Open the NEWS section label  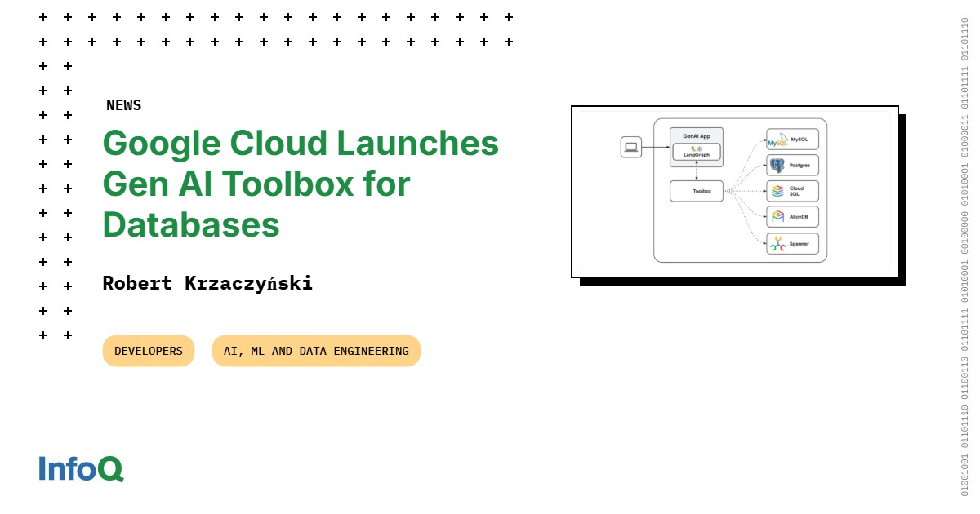123,104
